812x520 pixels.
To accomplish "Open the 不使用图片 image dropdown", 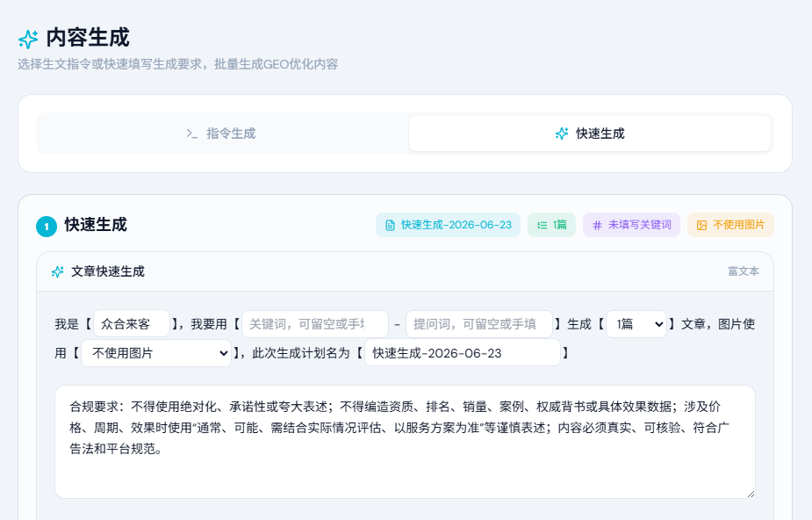I will (x=156, y=353).
